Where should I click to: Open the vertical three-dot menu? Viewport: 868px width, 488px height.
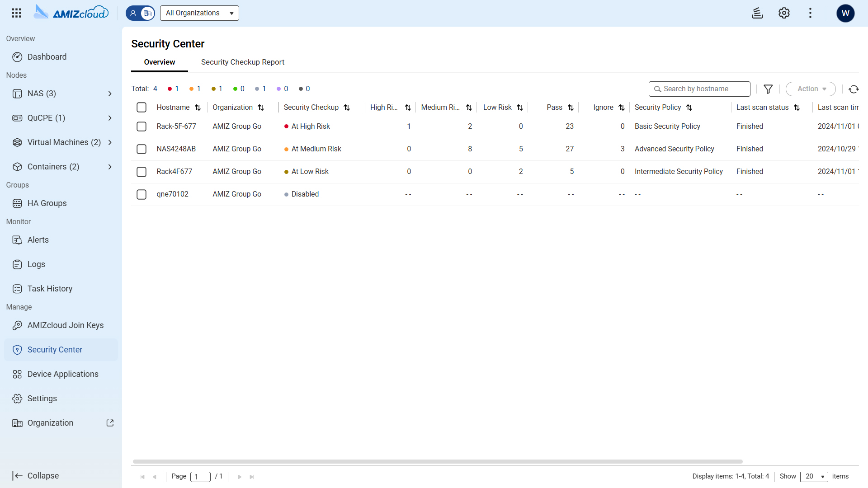810,13
